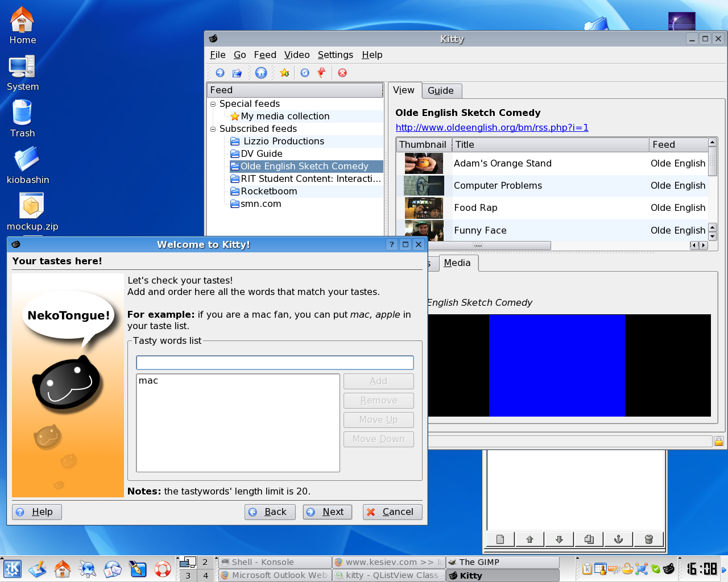The image size is (728, 582).
Task: Click the scroll-up arrow of the video list
Action: [x=713, y=142]
